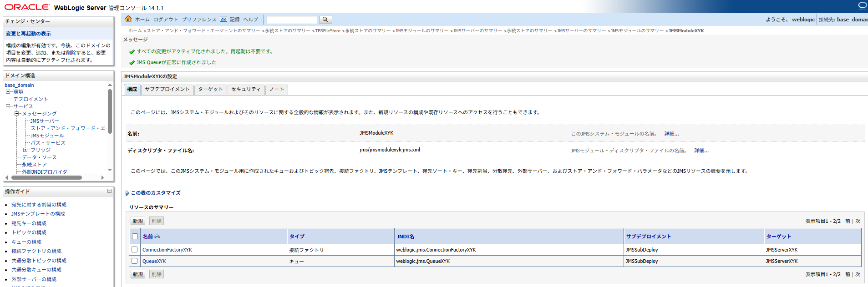868x287 pixels.
Task: Click domain tree scroll up arrow
Action: pos(110,85)
